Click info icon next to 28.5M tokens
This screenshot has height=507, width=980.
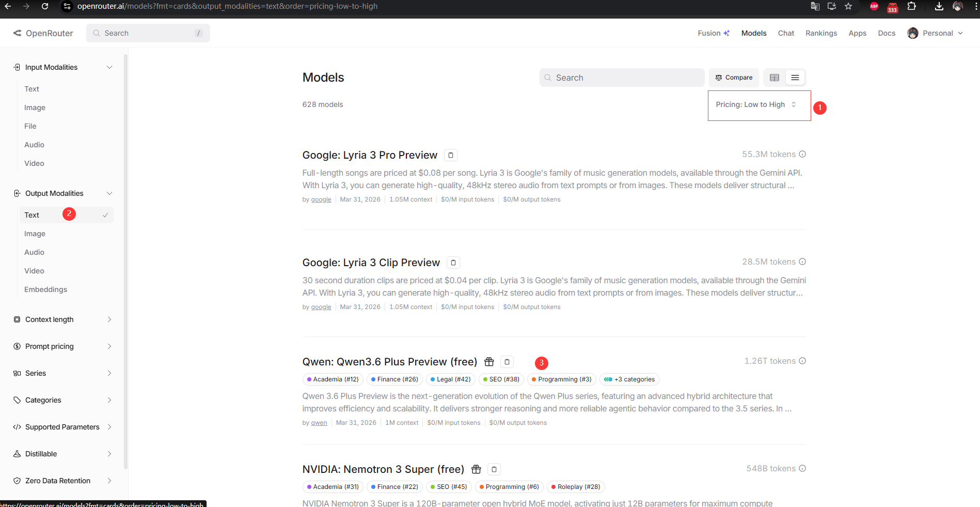coord(802,262)
